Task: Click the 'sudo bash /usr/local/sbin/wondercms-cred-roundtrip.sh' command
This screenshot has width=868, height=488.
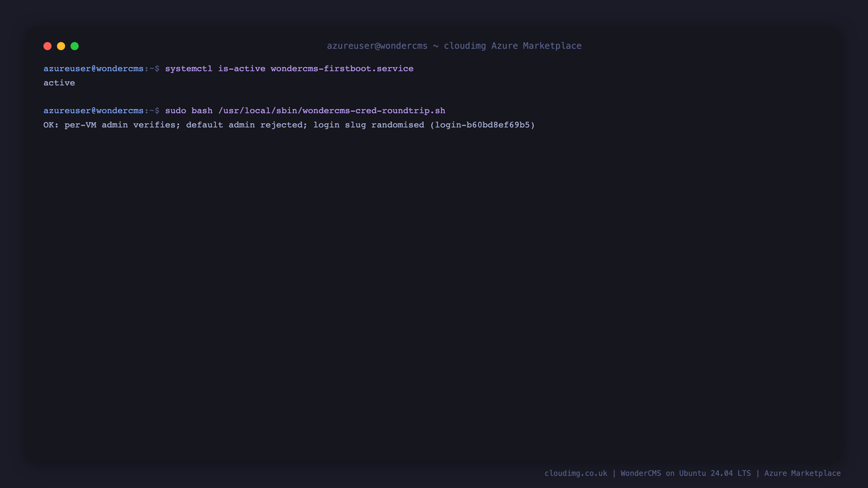Action: pyautogui.click(x=305, y=110)
